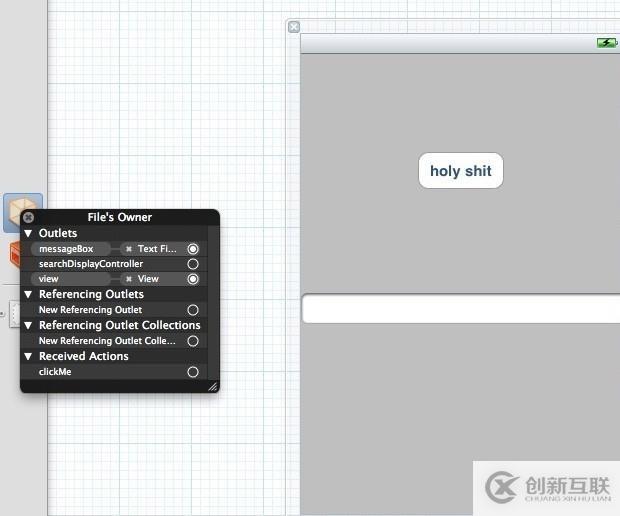
Task: Select New Referencing Outlet Colle... row
Action: click(114, 341)
